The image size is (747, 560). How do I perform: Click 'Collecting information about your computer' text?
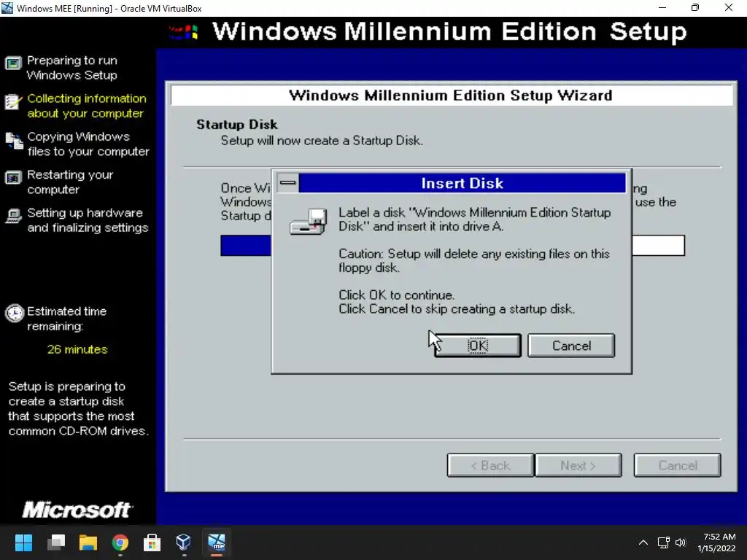coord(86,106)
